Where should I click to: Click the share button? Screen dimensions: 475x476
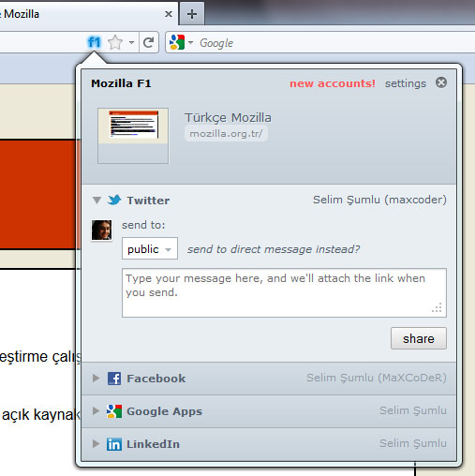click(x=419, y=338)
